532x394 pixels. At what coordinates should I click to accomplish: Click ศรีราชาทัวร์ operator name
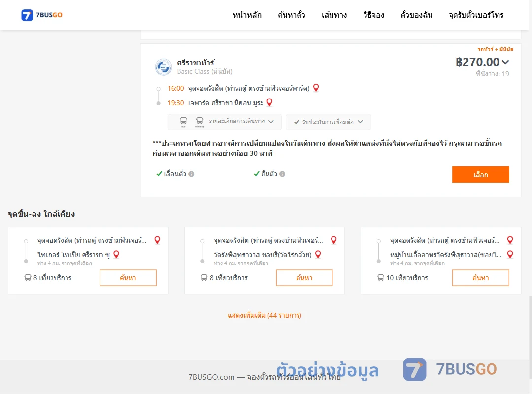click(x=196, y=63)
